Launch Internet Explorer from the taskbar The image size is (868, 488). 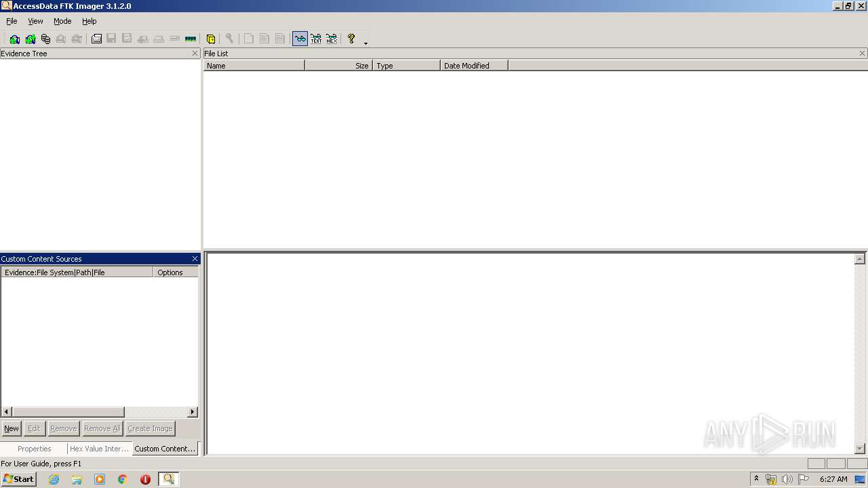[x=54, y=479]
